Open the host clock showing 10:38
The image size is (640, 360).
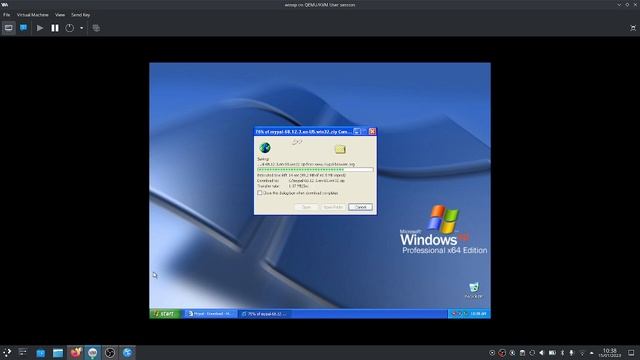pos(610,353)
